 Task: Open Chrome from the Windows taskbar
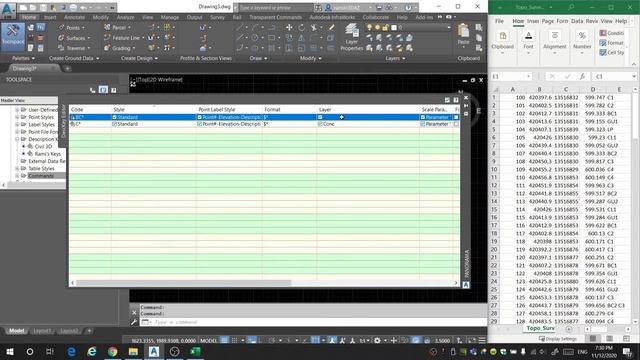coord(113,351)
